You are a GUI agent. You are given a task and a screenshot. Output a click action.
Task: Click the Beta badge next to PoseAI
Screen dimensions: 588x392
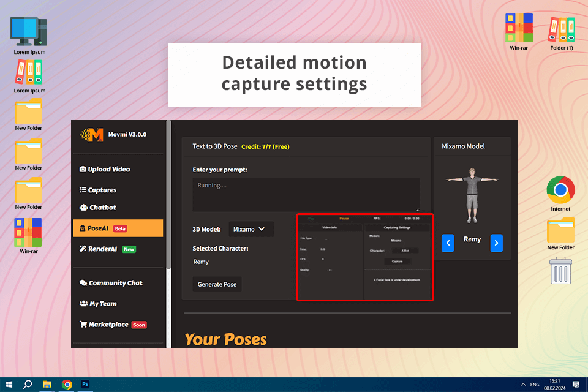(x=120, y=228)
